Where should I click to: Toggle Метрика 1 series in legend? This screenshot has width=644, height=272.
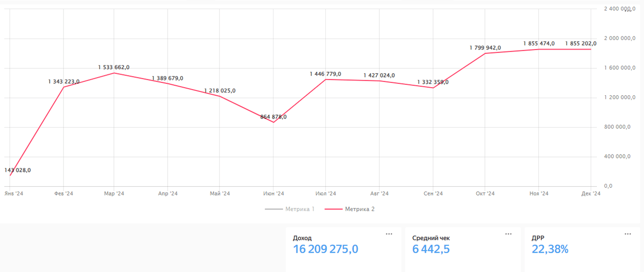(x=289, y=209)
